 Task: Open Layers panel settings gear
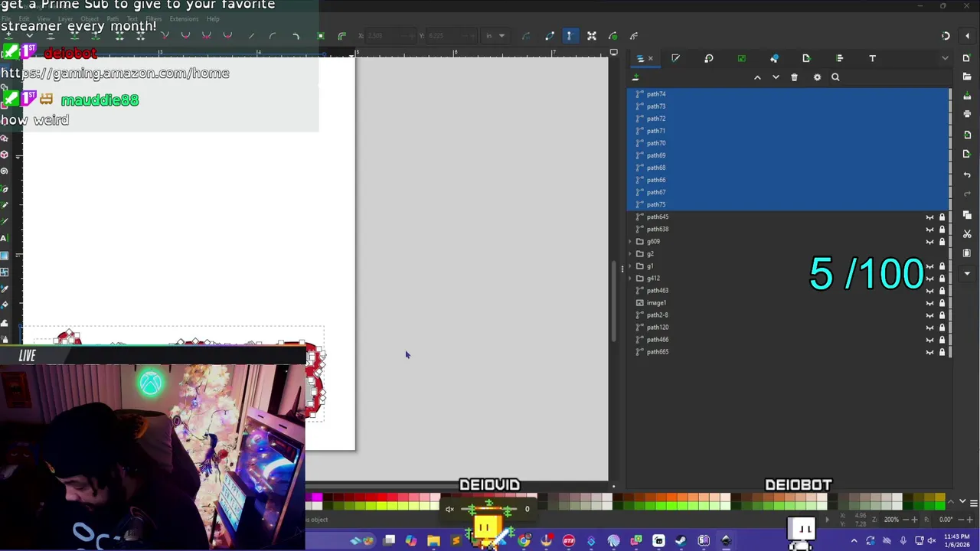pos(817,77)
